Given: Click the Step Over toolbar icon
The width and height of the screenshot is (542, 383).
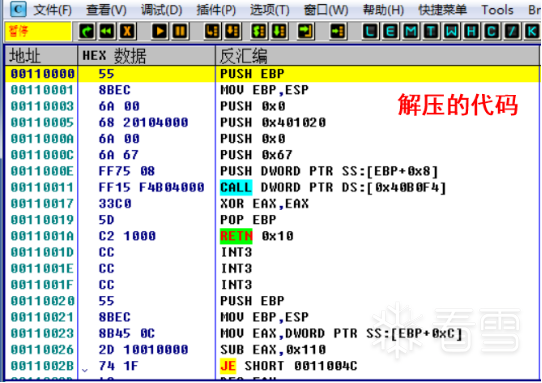Looking at the screenshot, I should click(x=233, y=31).
